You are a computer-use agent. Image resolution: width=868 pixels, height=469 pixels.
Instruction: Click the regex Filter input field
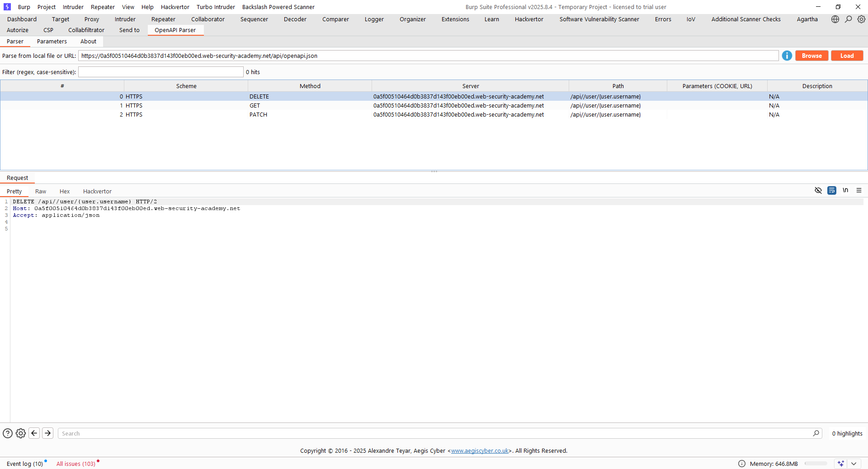pos(160,72)
